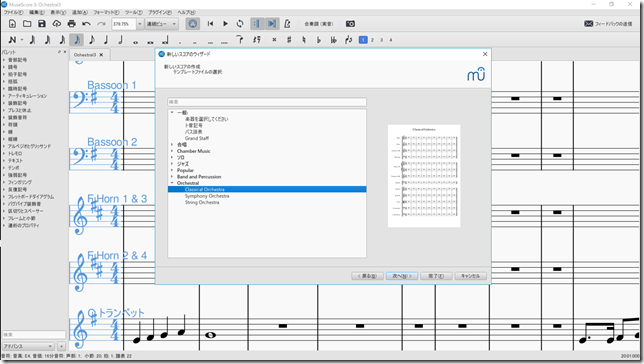
Task: Open the Tools (ツール) menu
Action: [x=134, y=13]
